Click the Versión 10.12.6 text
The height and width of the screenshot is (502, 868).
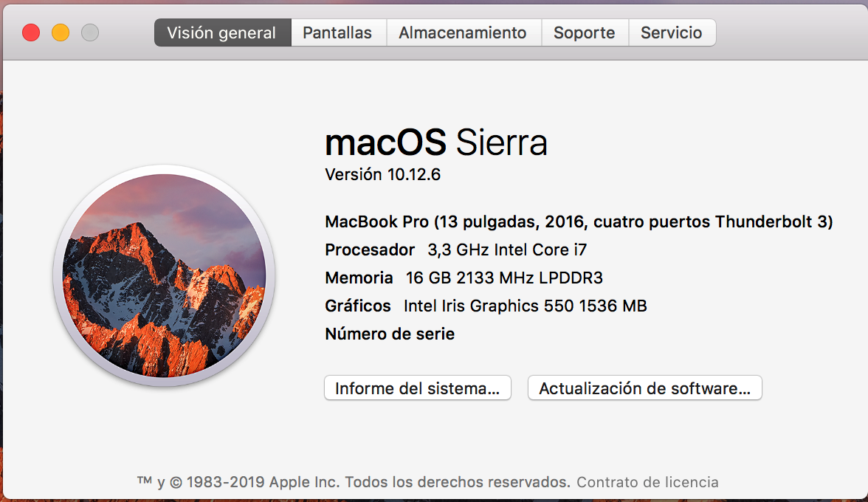[x=382, y=175]
